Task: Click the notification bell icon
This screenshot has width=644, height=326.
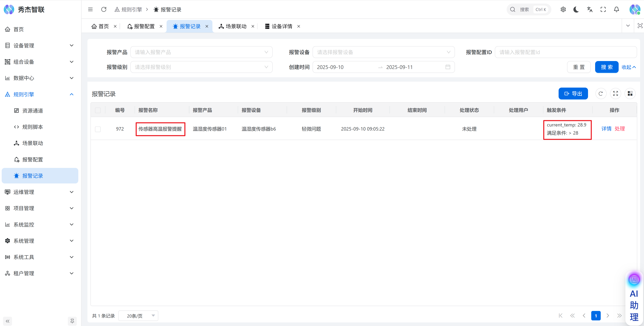Action: [616, 9]
